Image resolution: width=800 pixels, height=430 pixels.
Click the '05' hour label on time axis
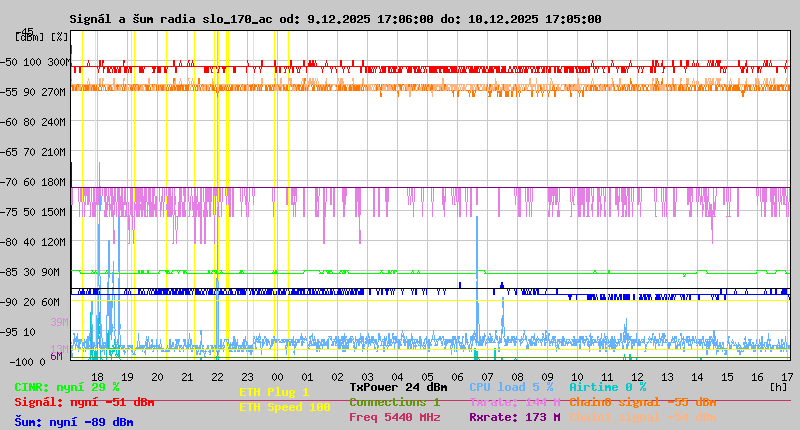(428, 377)
